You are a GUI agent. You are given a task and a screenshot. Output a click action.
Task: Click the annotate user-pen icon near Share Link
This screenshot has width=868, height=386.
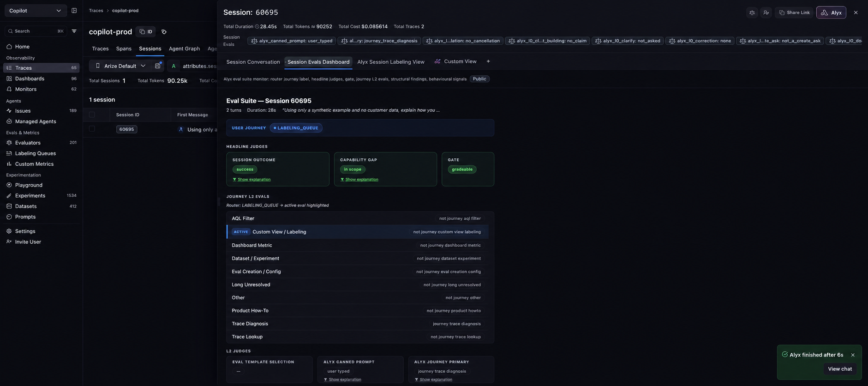pyautogui.click(x=766, y=12)
